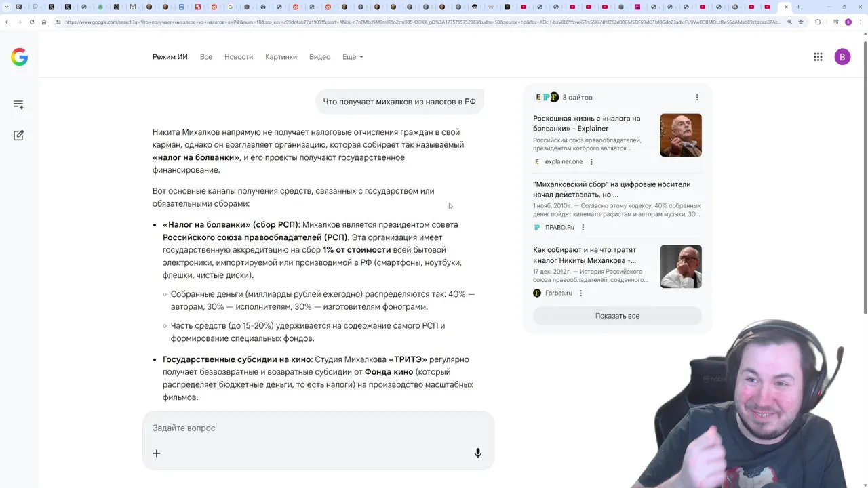Open Chrome profile avatar in toolbar
Screen dimensions: 868x488
(848, 22)
